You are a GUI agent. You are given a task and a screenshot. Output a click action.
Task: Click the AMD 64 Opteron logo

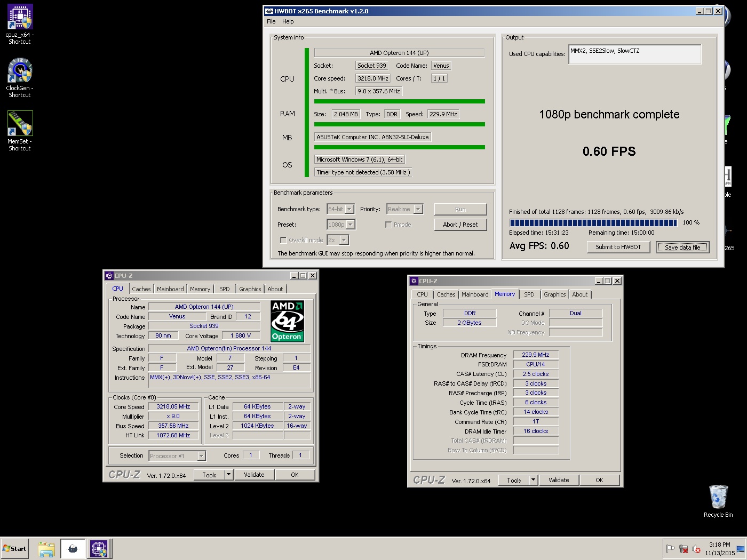coord(287,321)
